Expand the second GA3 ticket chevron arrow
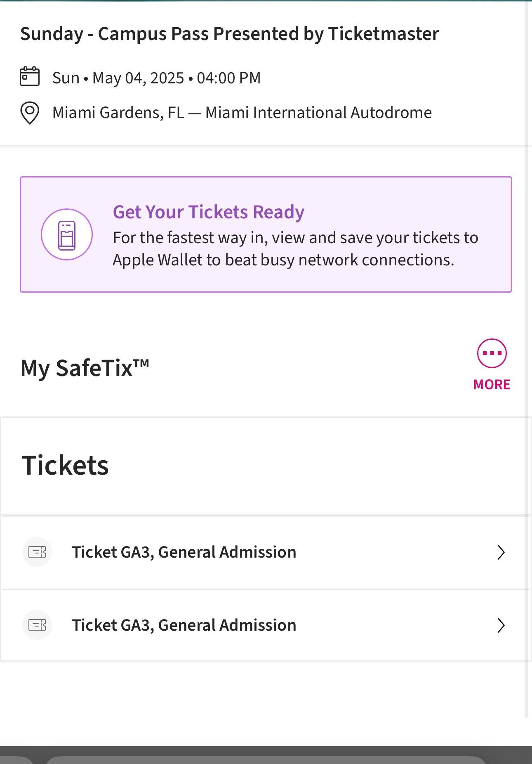 501,625
